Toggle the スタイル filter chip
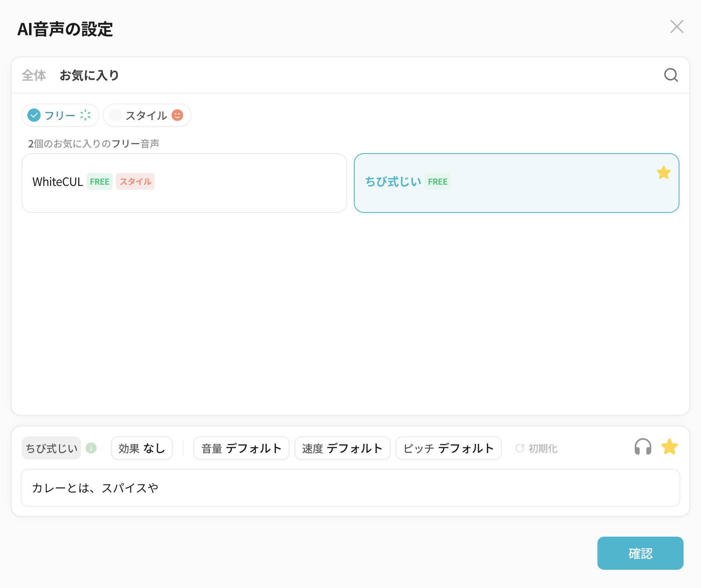 (x=147, y=115)
